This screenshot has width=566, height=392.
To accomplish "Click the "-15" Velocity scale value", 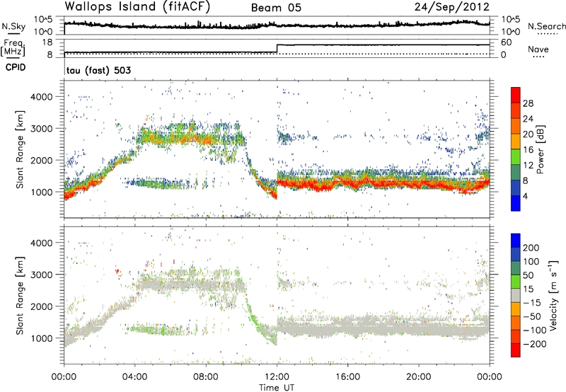I will point(532,302).
